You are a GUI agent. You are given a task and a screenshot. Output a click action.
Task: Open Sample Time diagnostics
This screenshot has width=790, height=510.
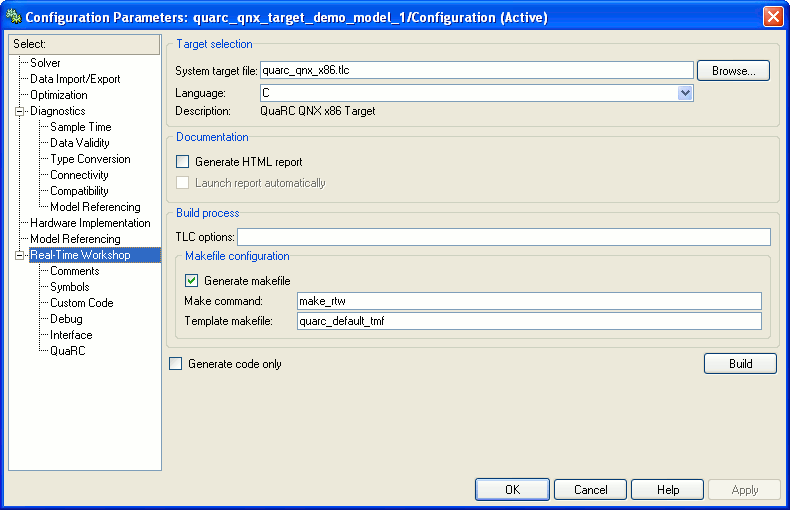(81, 127)
